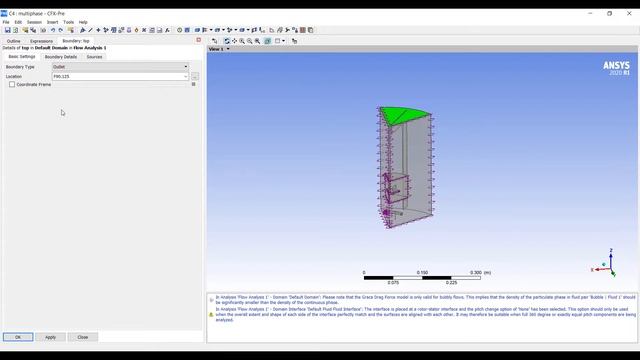
Task: Click the Close button at panel bottom
Action: click(83, 337)
